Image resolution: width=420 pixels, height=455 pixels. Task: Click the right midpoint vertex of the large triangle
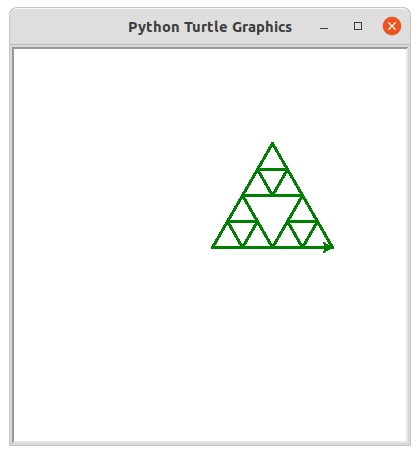[303, 195]
